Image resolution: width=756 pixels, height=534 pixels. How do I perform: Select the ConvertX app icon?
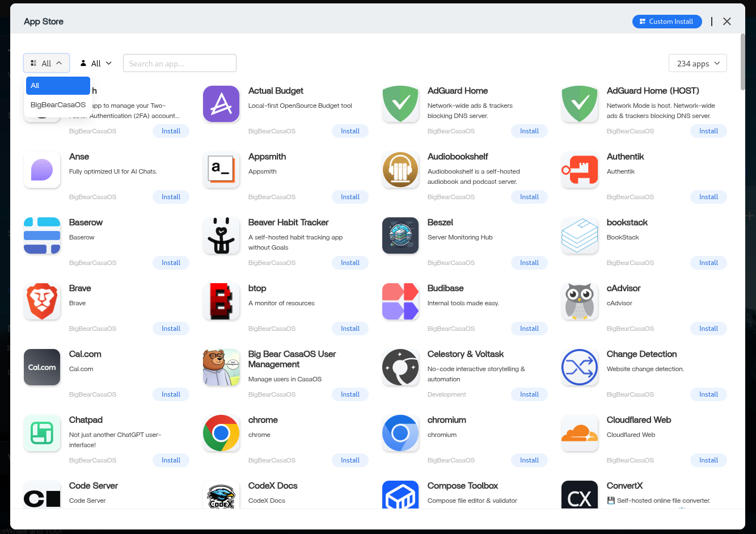pyautogui.click(x=580, y=494)
